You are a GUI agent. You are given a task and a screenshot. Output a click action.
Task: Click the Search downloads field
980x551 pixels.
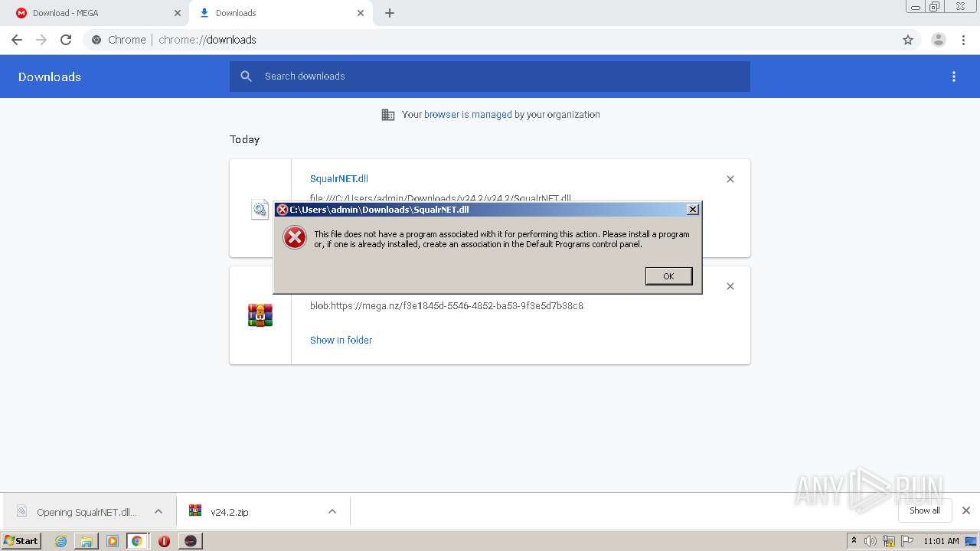(490, 77)
